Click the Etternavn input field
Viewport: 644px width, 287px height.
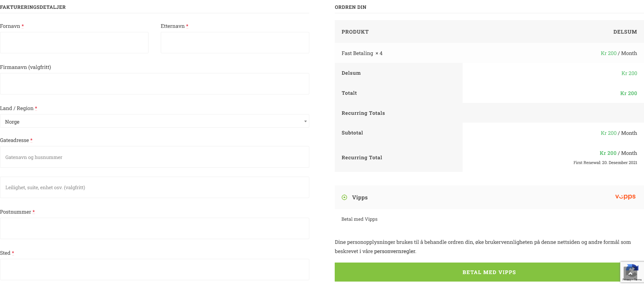[x=235, y=42]
